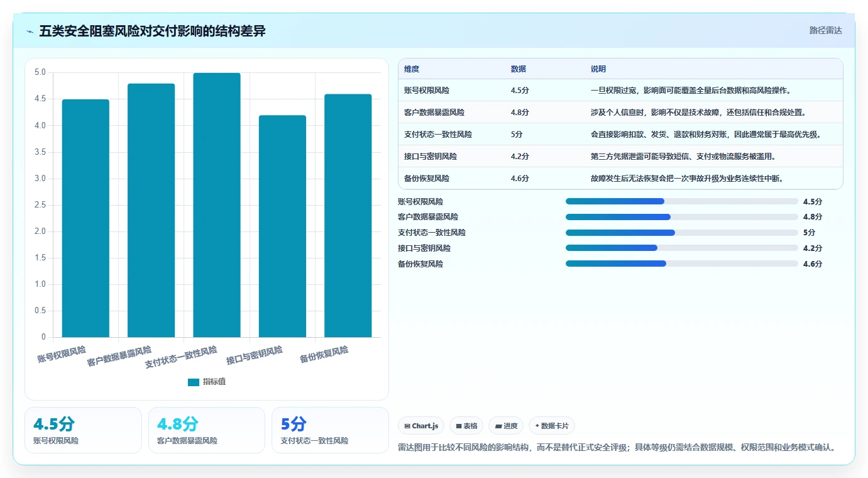
Task: Click the 4.5分 value in table
Action: click(520, 91)
